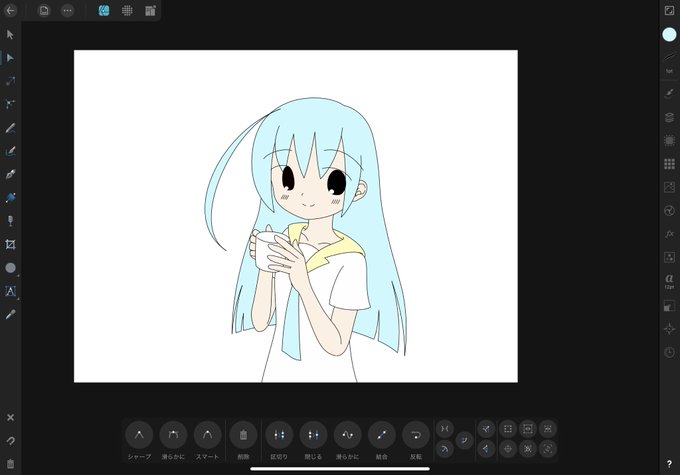Open the light blue color swatch
The image size is (680, 475).
pyautogui.click(x=669, y=35)
